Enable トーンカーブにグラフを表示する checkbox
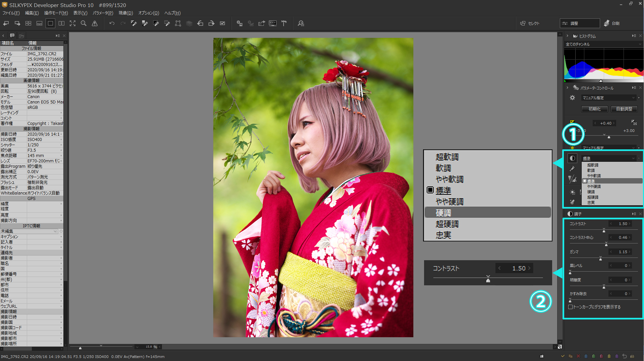This screenshot has width=644, height=361. [x=570, y=307]
